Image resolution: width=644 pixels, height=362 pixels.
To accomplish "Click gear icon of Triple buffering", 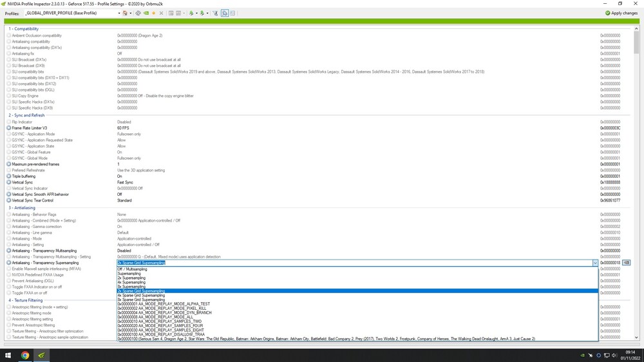I will tap(8, 176).
